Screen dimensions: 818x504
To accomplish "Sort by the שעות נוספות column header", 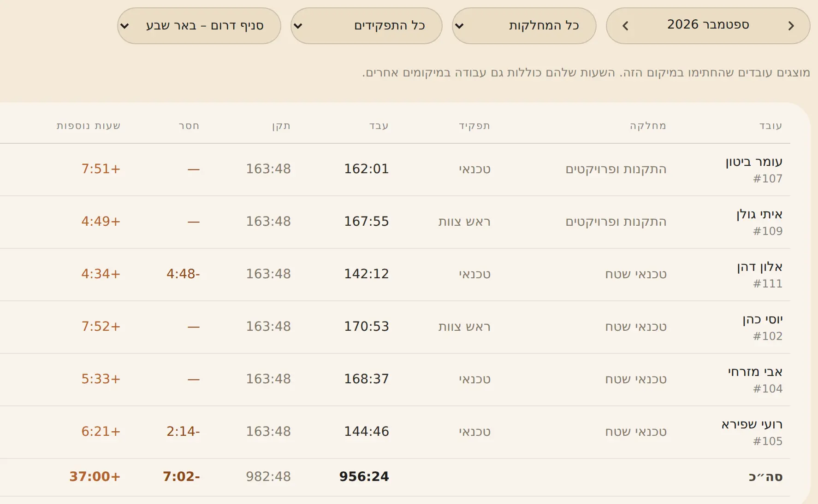I will pyautogui.click(x=89, y=126).
